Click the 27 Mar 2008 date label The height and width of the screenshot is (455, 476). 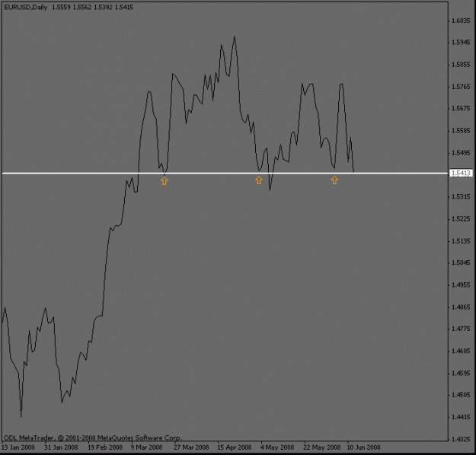coord(191,447)
